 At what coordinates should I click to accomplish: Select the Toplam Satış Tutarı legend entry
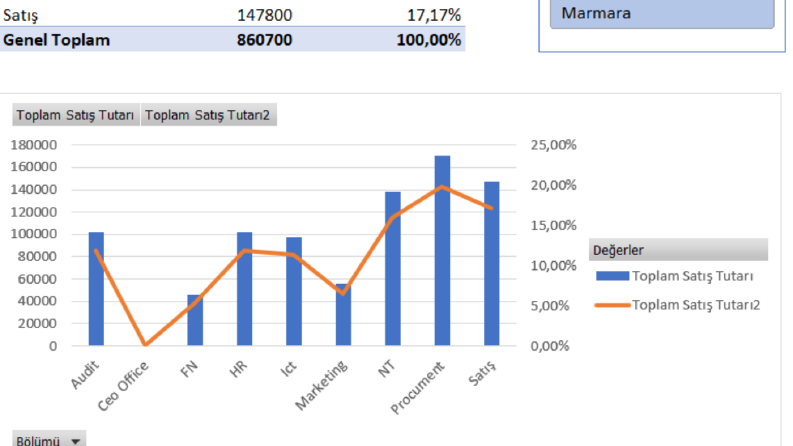coord(675,276)
